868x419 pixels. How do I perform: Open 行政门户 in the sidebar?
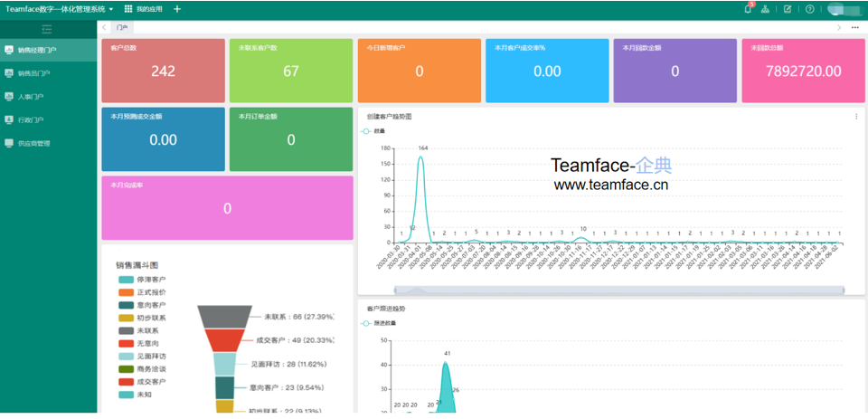(x=48, y=119)
